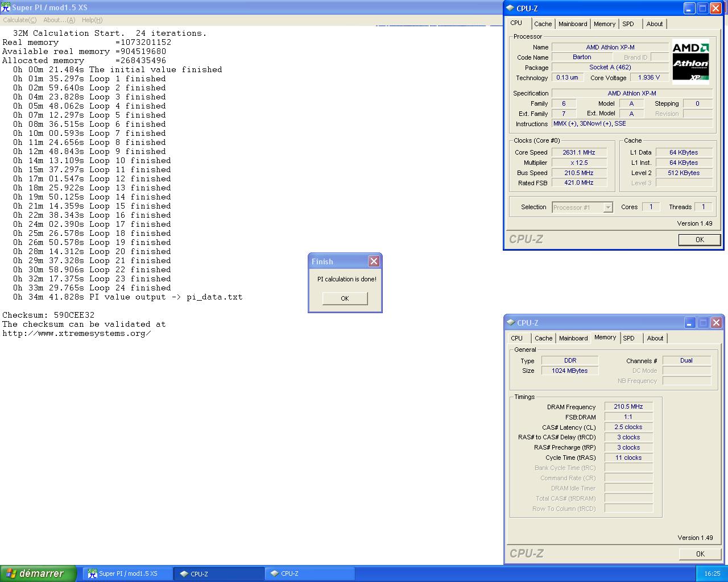
Task: Click the PI value output pi_data.txt line
Action: click(x=128, y=297)
